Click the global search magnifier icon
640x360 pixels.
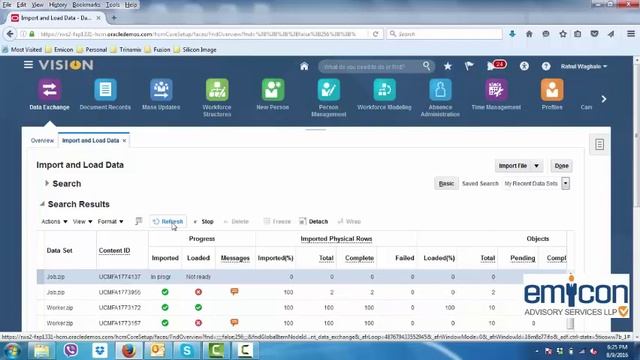[427, 66]
